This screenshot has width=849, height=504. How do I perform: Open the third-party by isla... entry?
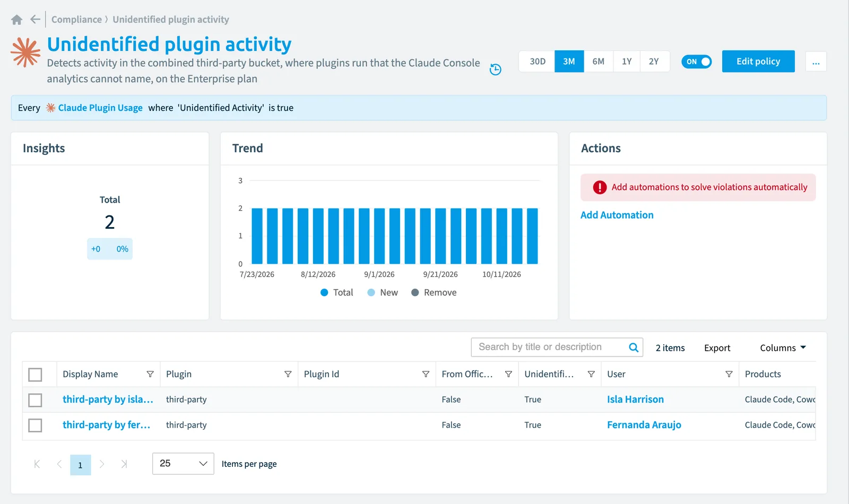coord(108,399)
